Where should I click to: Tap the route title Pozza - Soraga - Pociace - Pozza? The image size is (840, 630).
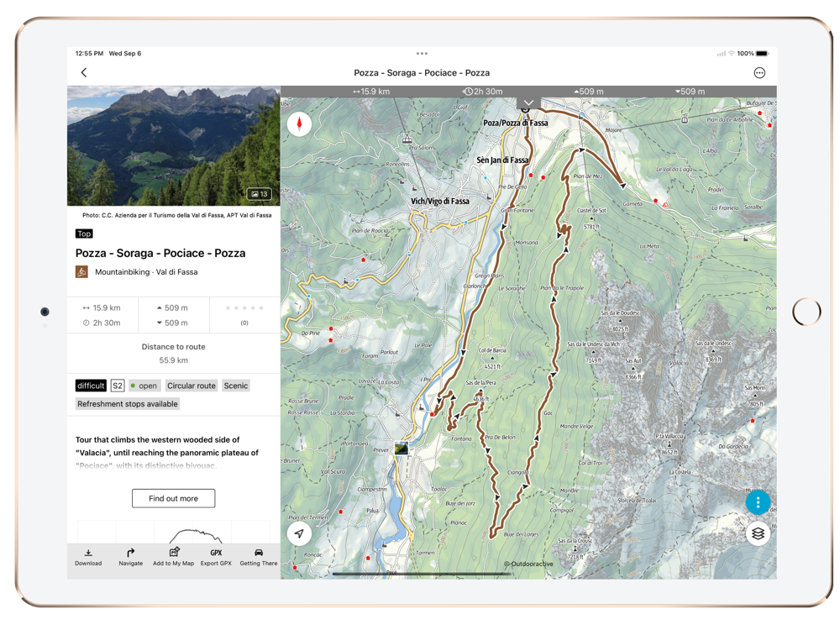coord(160,253)
